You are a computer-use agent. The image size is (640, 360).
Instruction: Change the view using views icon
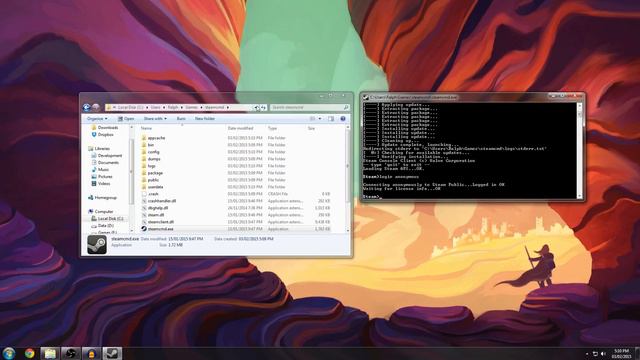point(312,119)
